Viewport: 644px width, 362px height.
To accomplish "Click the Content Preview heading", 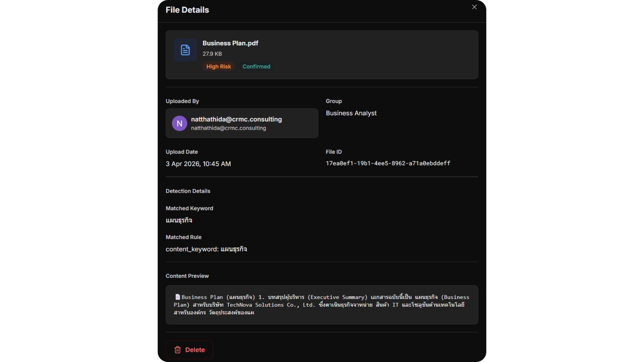I will tap(187, 276).
